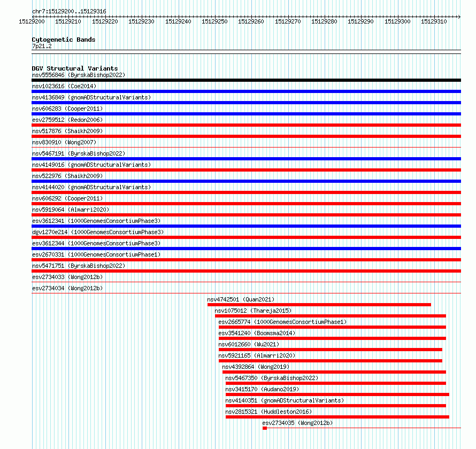This screenshot has width=476, height=449.
Task: Click ruler position 15129270
Action: point(288,21)
